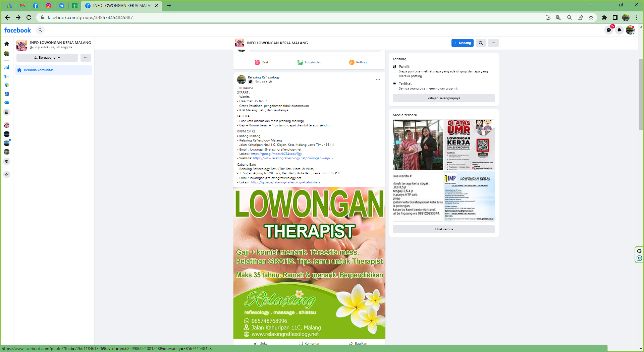The height and width of the screenshot is (352, 644).
Task: Toggle the browser side panel
Action: coord(615,17)
